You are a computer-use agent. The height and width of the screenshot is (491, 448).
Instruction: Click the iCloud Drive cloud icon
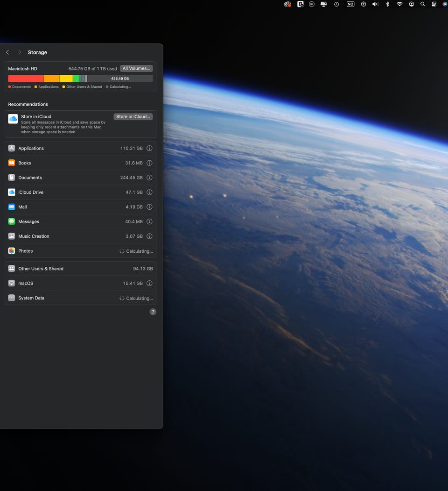coord(12,192)
